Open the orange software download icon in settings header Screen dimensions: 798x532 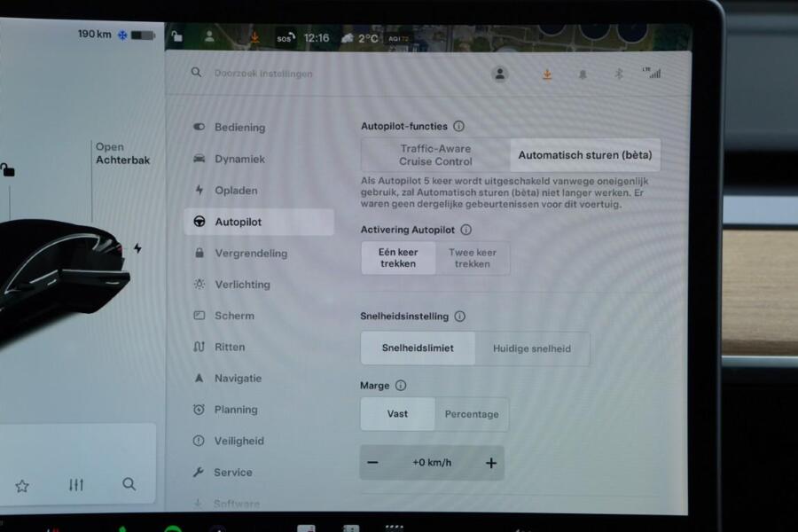[547, 74]
